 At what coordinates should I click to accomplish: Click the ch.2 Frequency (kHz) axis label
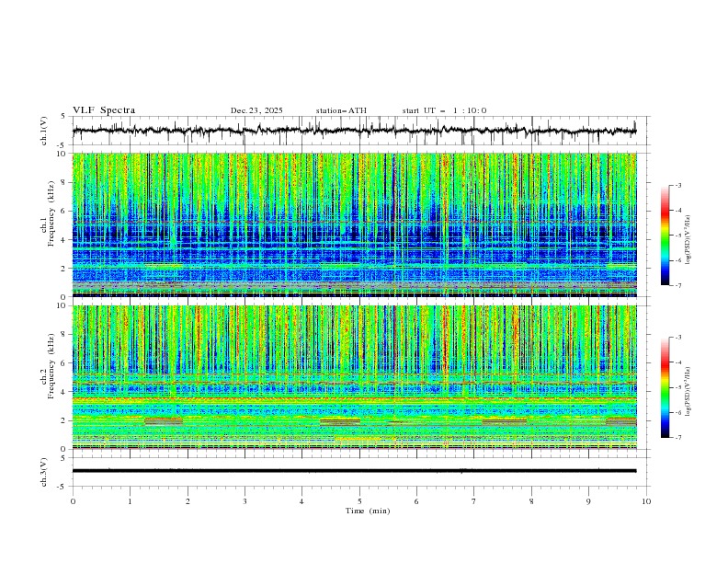pyautogui.click(x=48, y=366)
